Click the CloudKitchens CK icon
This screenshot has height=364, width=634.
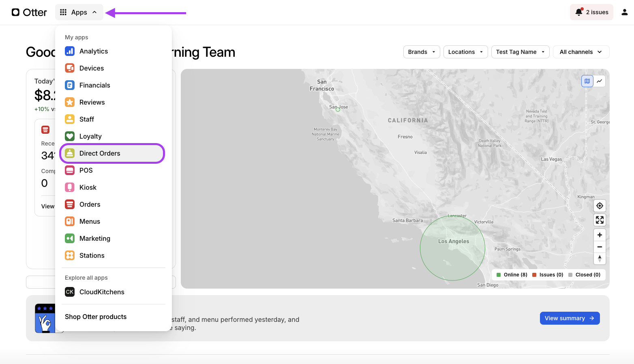point(70,292)
